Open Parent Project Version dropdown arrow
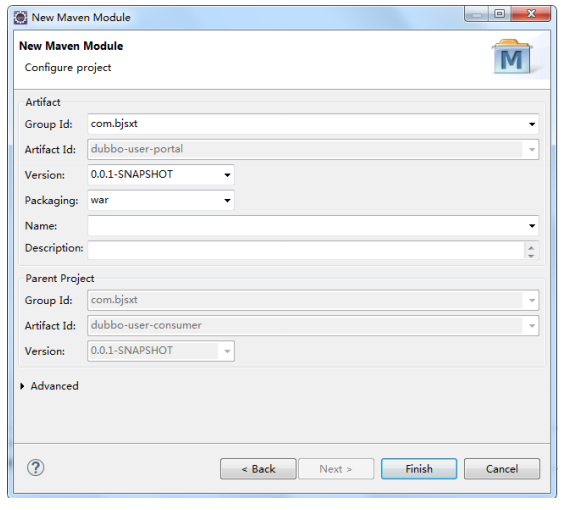 (x=227, y=351)
